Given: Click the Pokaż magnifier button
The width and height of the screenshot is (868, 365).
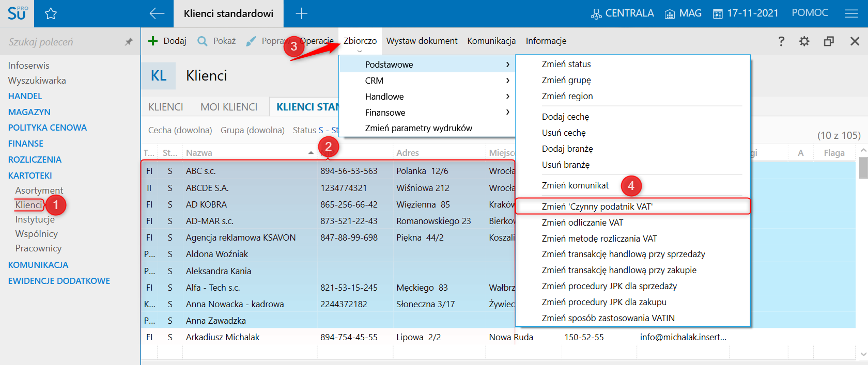Looking at the screenshot, I should 216,41.
